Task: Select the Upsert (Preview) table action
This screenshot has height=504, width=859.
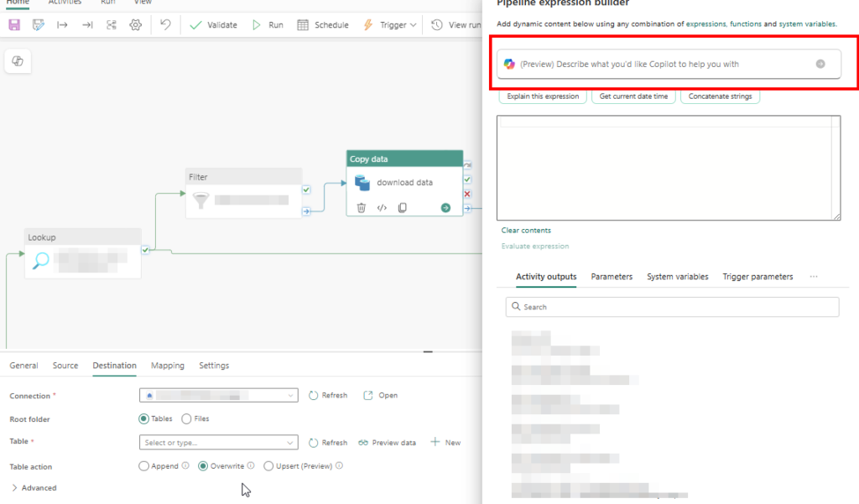Action: click(268, 466)
